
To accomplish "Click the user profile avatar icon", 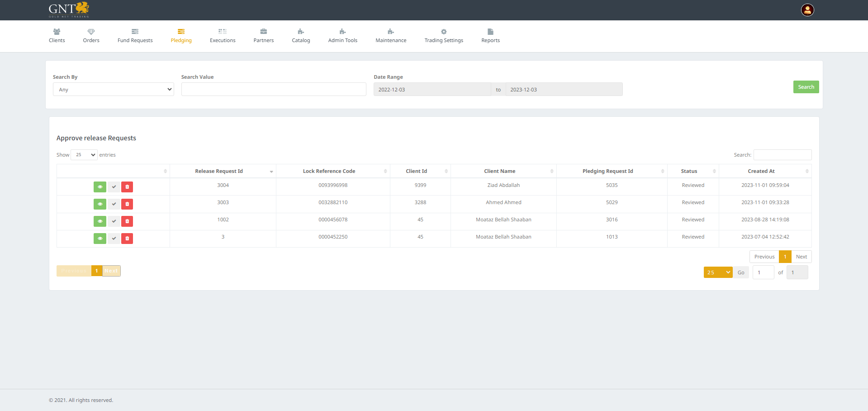I will 807,10.
